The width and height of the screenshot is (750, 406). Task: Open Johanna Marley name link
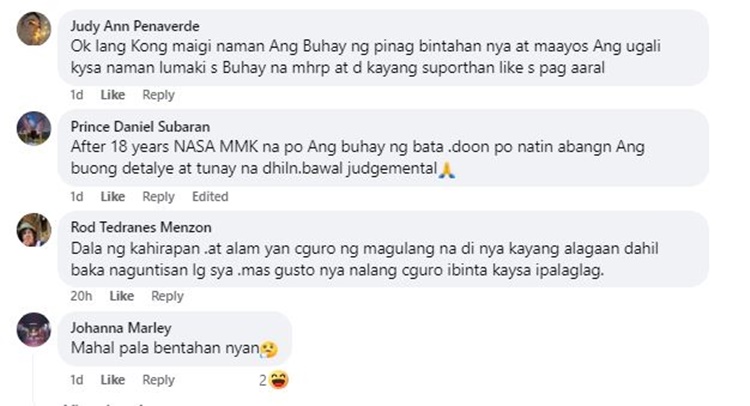click(121, 328)
